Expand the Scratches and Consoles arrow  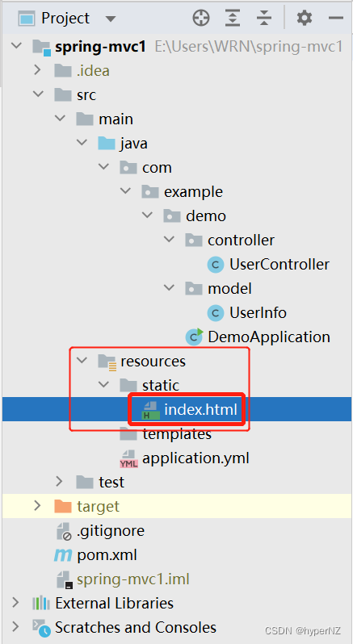pos(16,627)
